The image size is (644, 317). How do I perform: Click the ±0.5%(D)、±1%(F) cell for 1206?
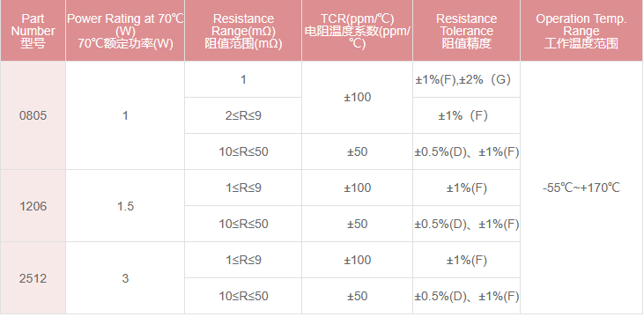[467, 224]
